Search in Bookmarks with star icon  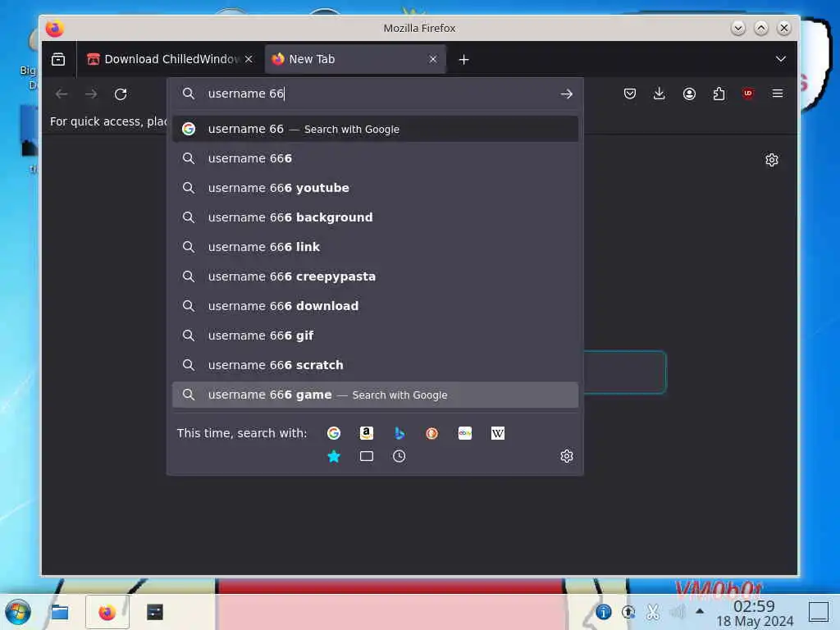point(334,456)
